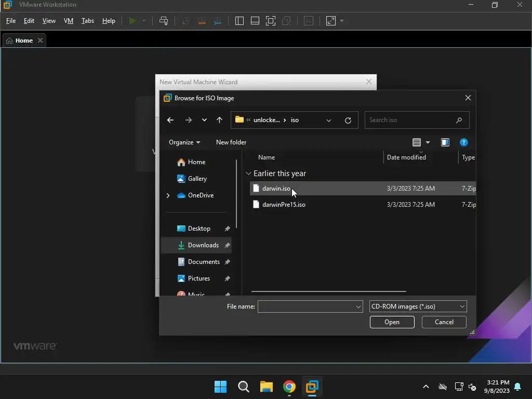This screenshot has height=399, width=532.
Task: Go up one folder level
Action: 220,120
